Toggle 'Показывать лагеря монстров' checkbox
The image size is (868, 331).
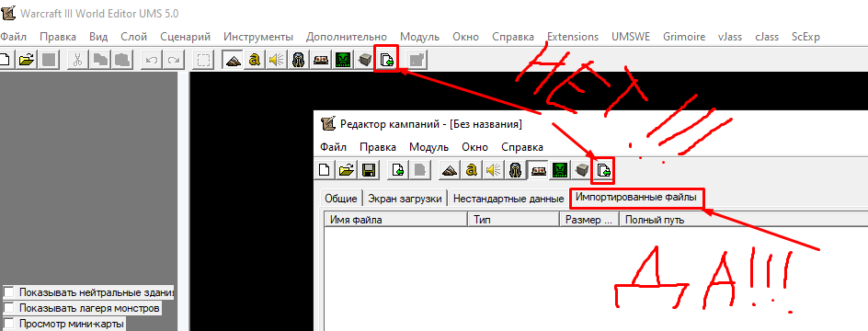click(9, 307)
